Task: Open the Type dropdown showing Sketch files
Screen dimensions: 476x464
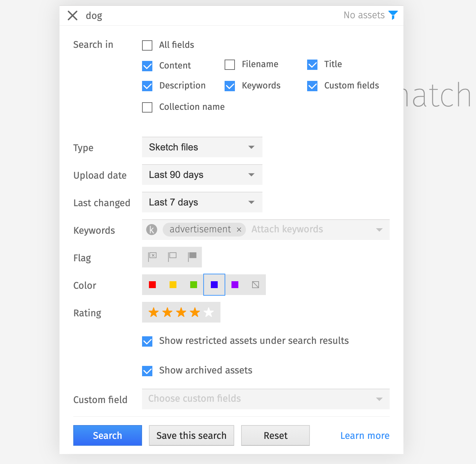Action: [x=202, y=147]
